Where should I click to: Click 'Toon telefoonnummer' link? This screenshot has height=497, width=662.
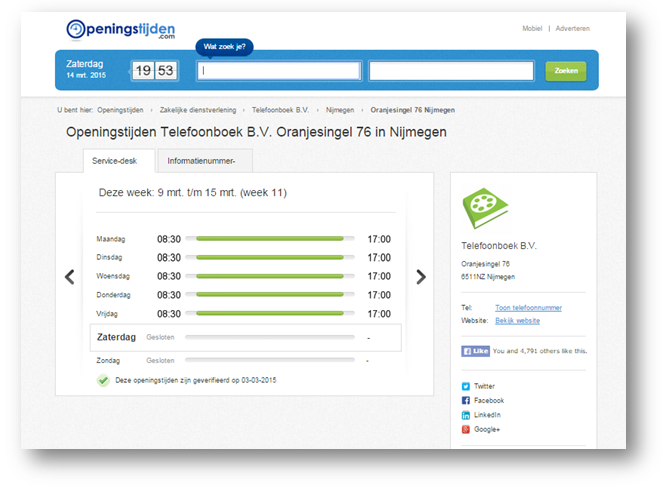tap(528, 308)
